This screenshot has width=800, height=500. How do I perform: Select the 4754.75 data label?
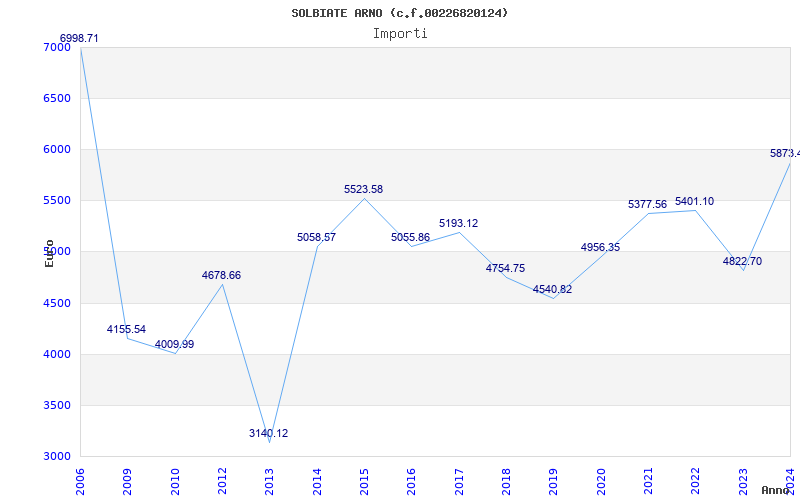[505, 268]
